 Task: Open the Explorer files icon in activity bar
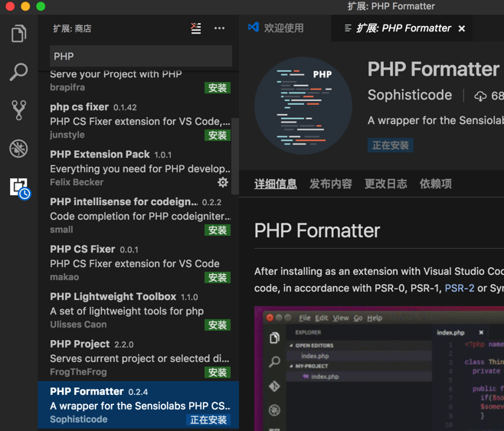click(x=18, y=34)
